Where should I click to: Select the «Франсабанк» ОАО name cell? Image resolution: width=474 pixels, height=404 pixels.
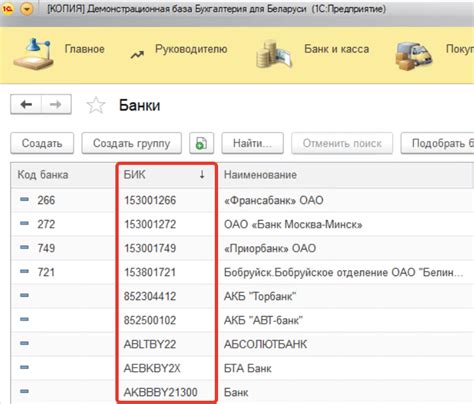point(274,200)
